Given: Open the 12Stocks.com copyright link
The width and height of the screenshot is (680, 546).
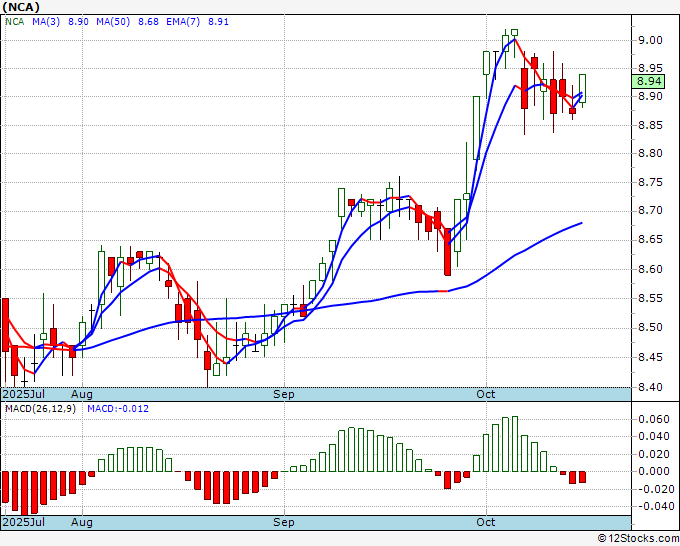Looking at the screenshot, I should [638, 538].
